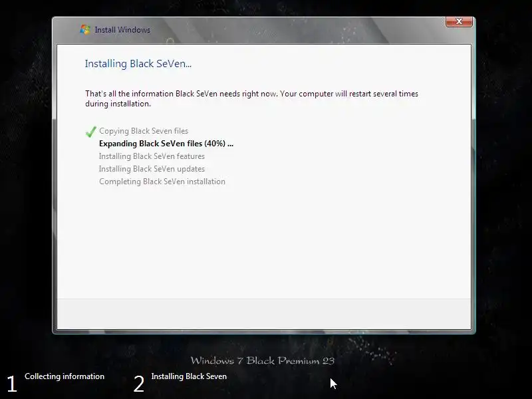Click the 'Install Windows' title text

pyautogui.click(x=122, y=30)
